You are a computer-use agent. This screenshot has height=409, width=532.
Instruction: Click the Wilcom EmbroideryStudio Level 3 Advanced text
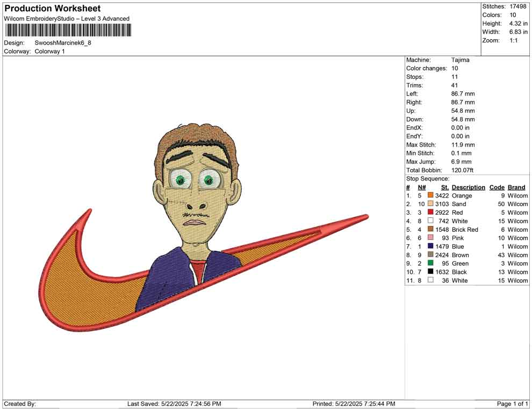click(67, 19)
